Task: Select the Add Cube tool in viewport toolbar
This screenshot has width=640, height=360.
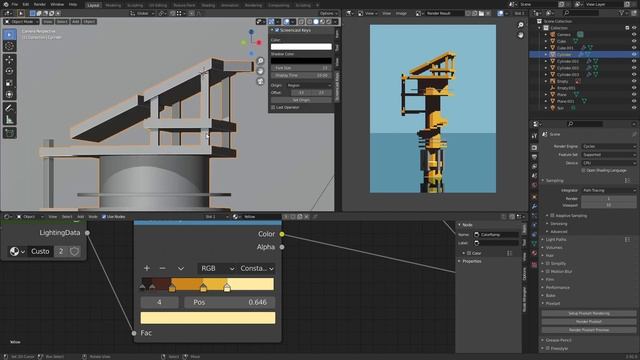Action: (9, 133)
